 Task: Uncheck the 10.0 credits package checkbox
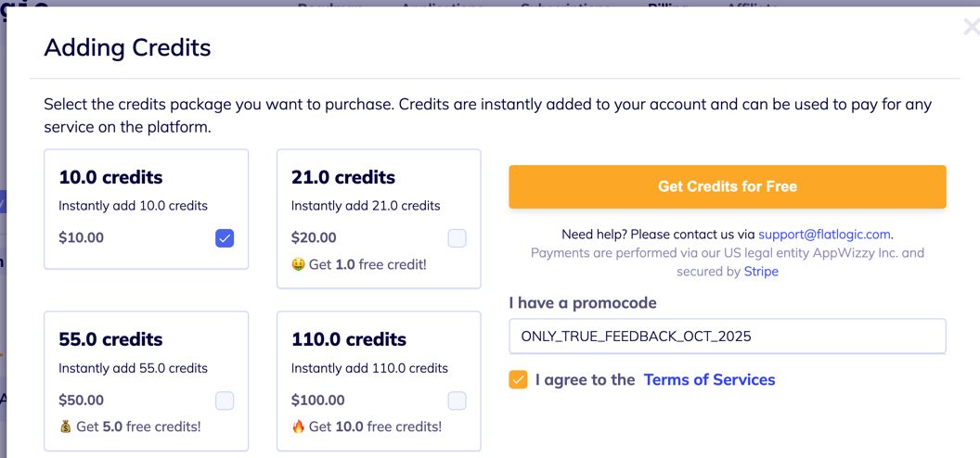(x=225, y=238)
